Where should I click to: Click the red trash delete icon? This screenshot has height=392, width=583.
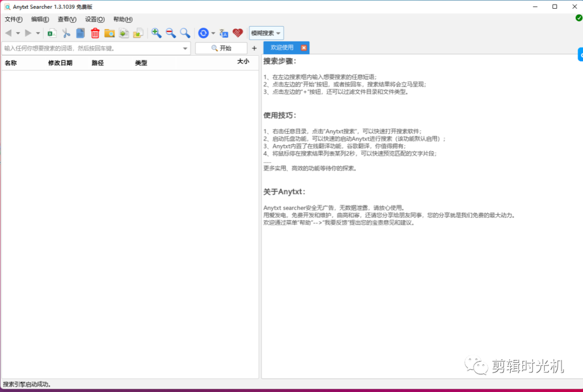95,33
